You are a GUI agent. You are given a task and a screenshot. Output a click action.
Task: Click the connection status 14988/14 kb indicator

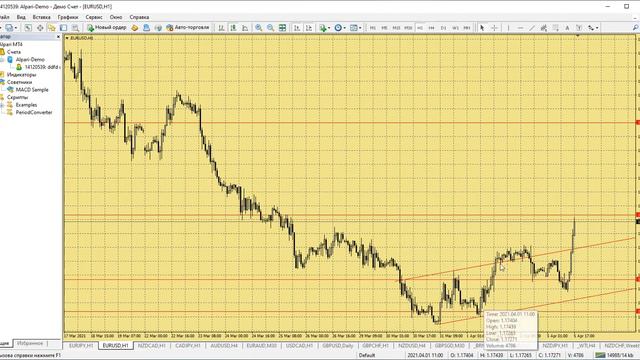pos(617,356)
